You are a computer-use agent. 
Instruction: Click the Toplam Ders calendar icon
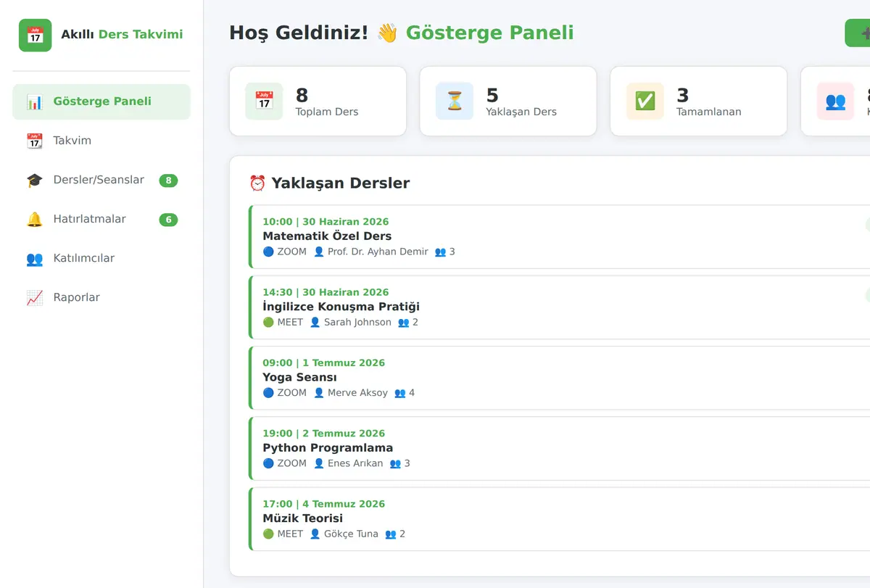[264, 101]
